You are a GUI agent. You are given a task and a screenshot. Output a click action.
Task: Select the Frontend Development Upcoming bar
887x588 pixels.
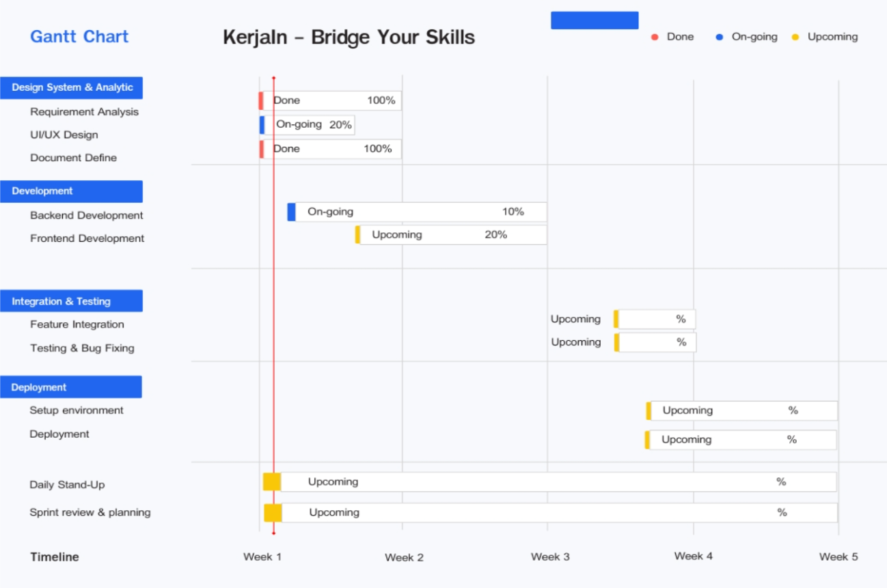click(451, 235)
